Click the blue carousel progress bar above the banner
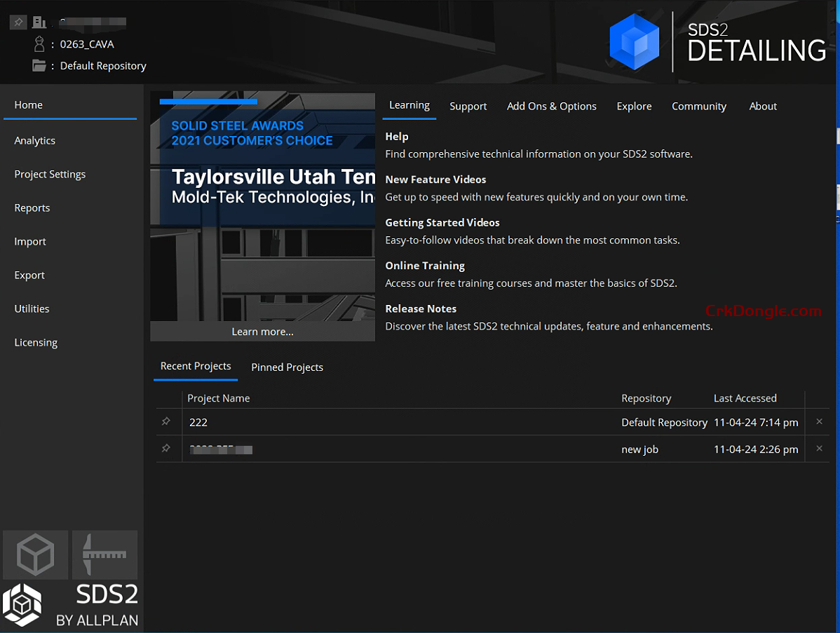Screen dimensions: 840x633 pos(208,101)
